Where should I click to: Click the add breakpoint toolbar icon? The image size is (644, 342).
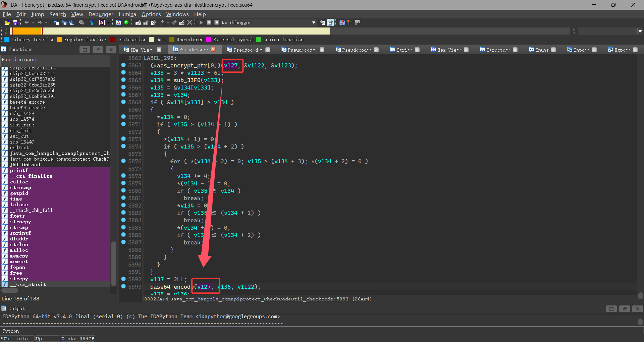tap(350, 22)
